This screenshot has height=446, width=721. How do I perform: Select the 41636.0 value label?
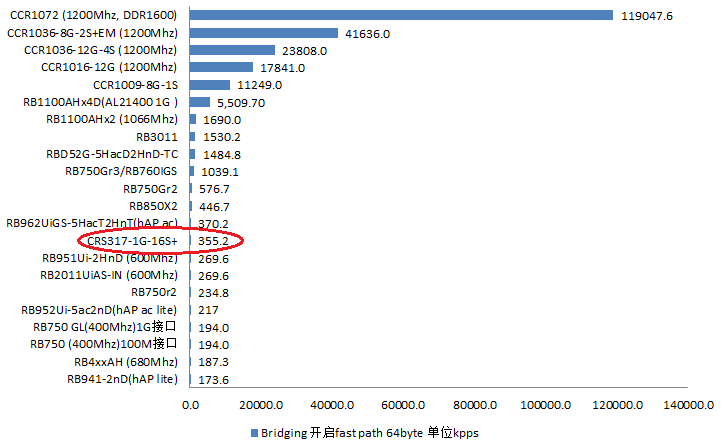[366, 34]
